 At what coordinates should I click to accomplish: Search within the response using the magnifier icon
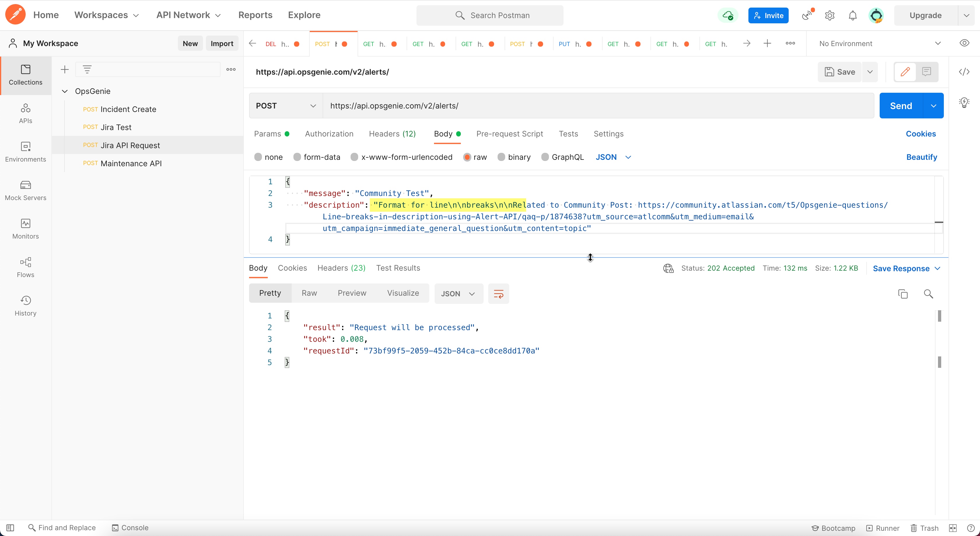point(929,294)
